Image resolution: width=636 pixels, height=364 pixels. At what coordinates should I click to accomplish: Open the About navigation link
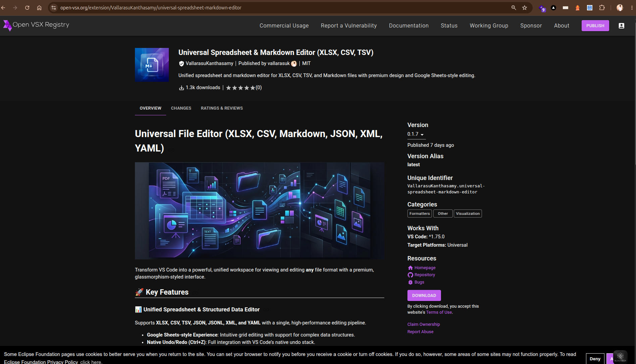coord(561,26)
